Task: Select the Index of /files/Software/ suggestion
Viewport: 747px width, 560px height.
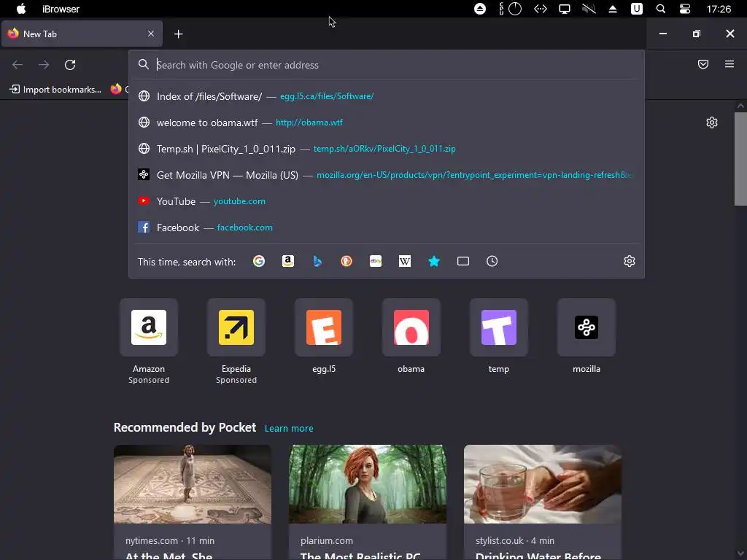Action: pyautogui.click(x=387, y=96)
